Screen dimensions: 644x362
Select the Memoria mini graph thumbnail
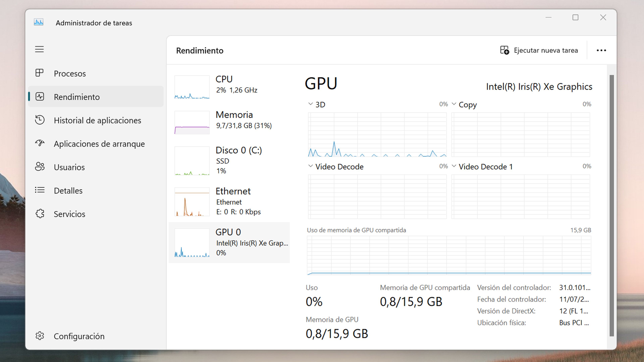(x=192, y=122)
